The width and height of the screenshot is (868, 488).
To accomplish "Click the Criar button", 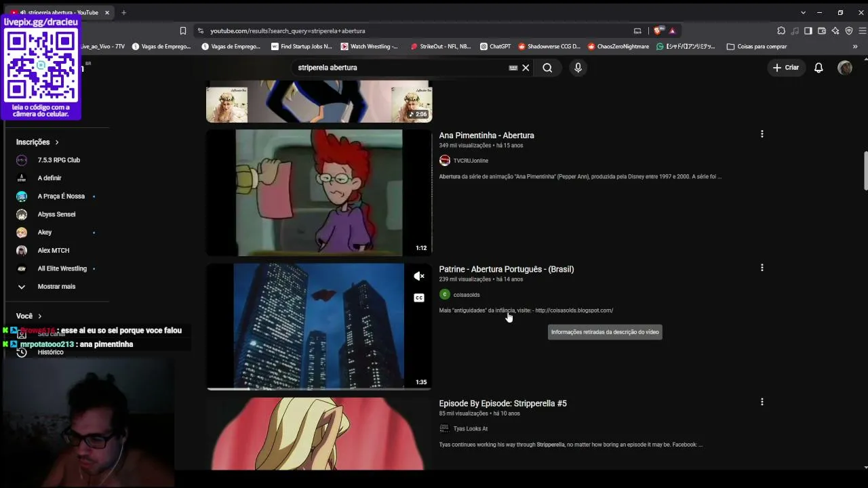I will pos(785,68).
